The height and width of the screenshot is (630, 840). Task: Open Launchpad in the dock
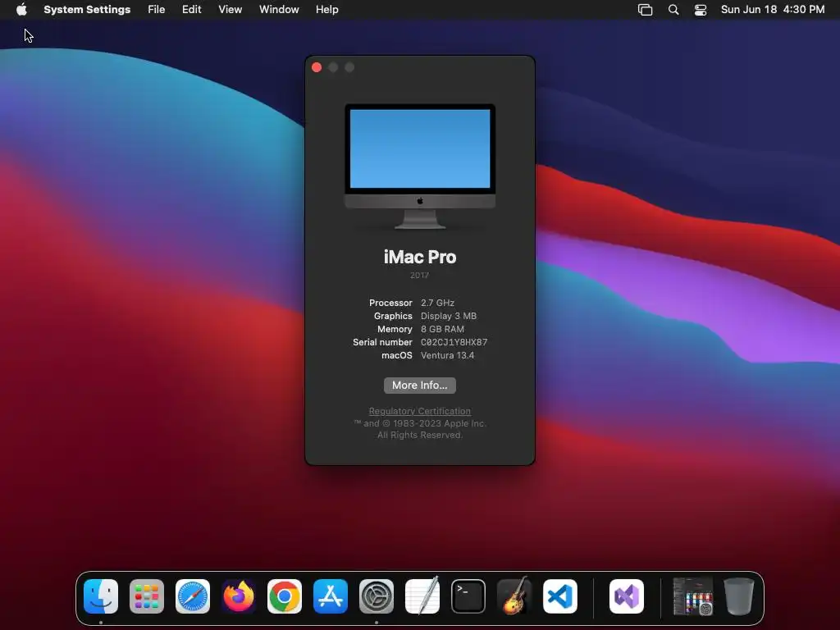(x=147, y=596)
